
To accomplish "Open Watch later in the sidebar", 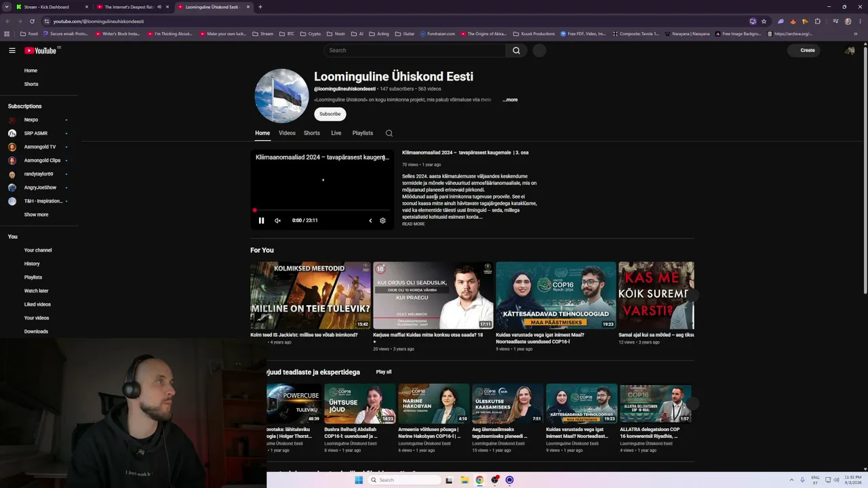I will (37, 291).
